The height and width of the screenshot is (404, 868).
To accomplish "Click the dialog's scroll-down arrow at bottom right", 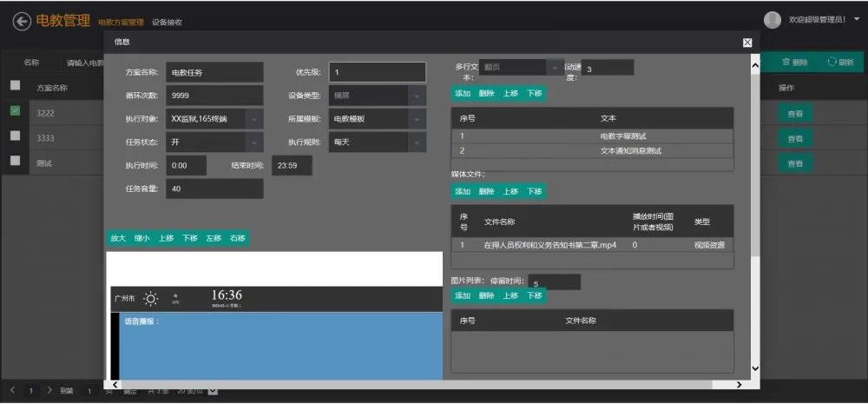I will point(754,368).
